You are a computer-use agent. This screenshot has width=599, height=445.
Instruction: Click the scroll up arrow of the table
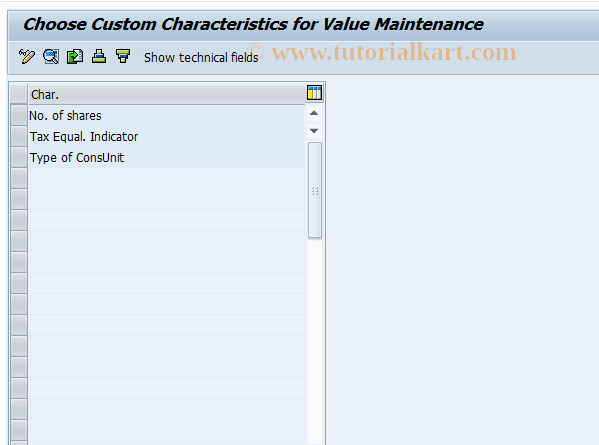(x=314, y=113)
